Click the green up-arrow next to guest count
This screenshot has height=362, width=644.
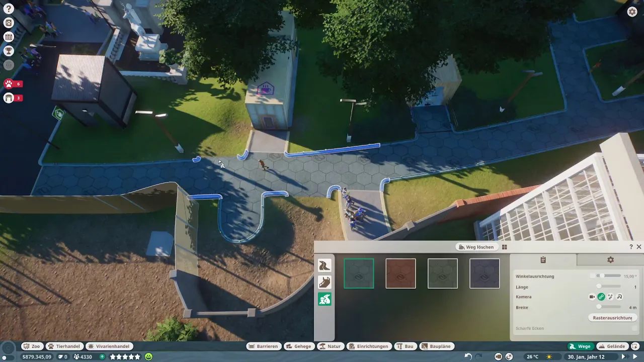pyautogui.click(x=102, y=356)
